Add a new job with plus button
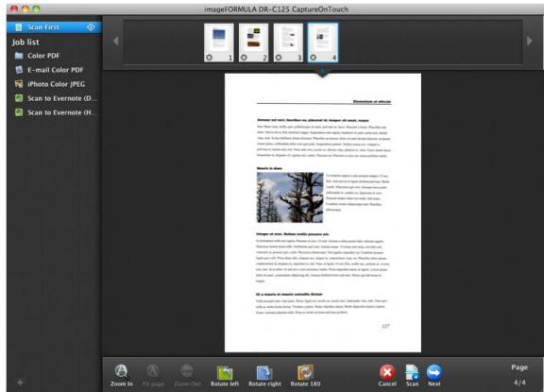 20,383
